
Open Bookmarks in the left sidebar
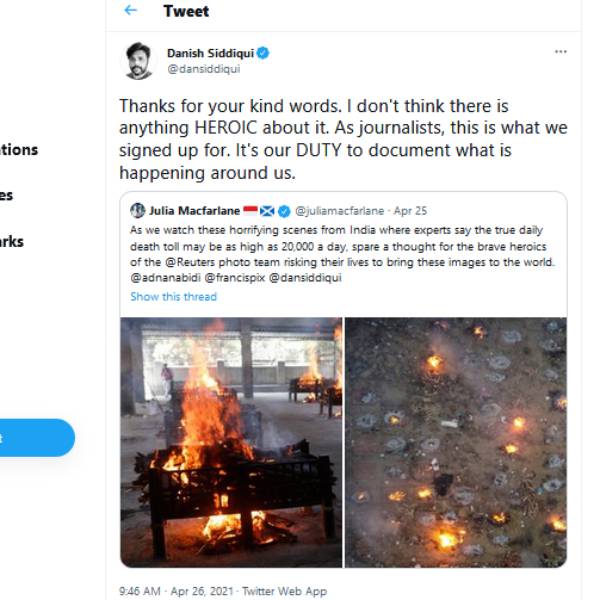click(x=12, y=241)
